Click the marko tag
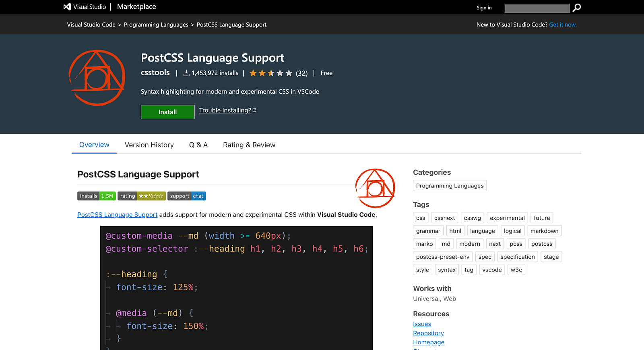This screenshot has width=644, height=350. 425,244
